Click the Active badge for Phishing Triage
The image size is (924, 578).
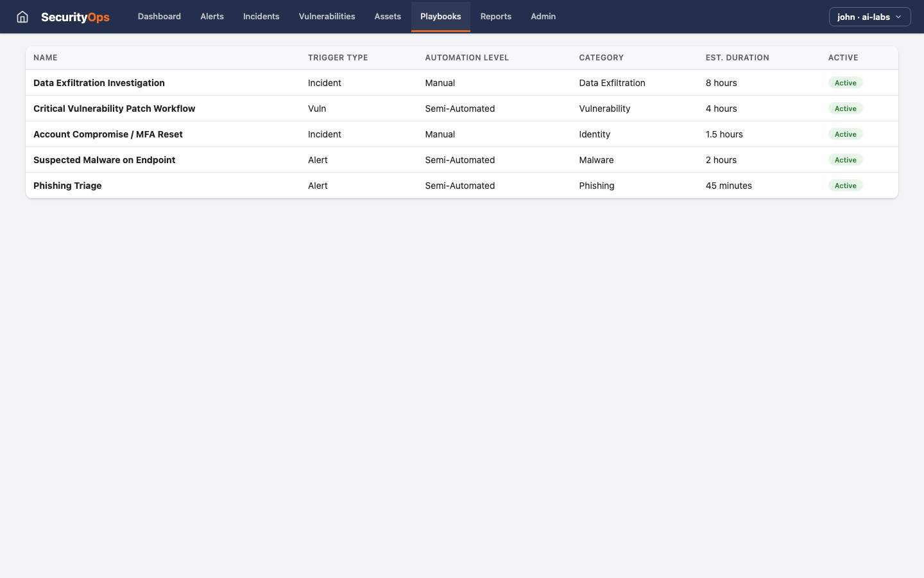845,185
